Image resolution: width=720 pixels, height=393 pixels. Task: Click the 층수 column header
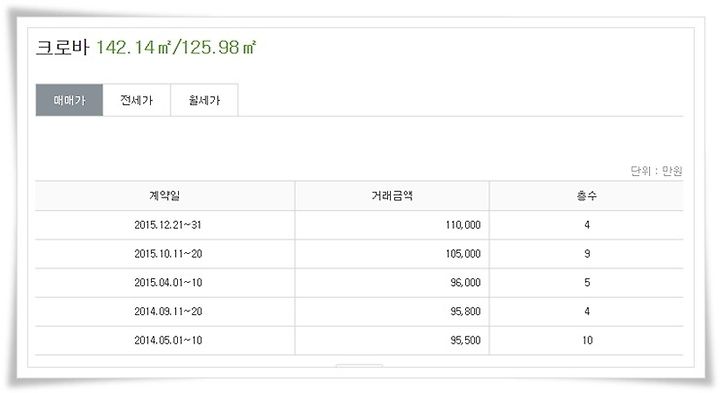[x=586, y=196]
